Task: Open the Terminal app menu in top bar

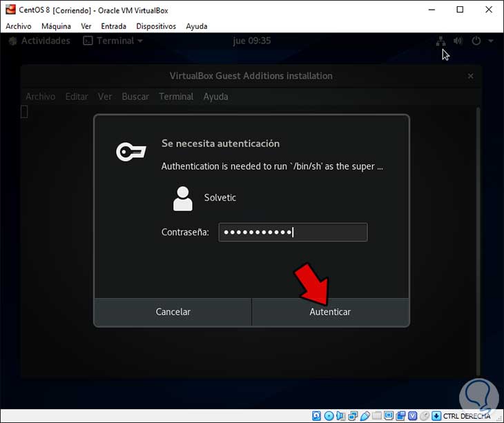Action: click(x=113, y=41)
